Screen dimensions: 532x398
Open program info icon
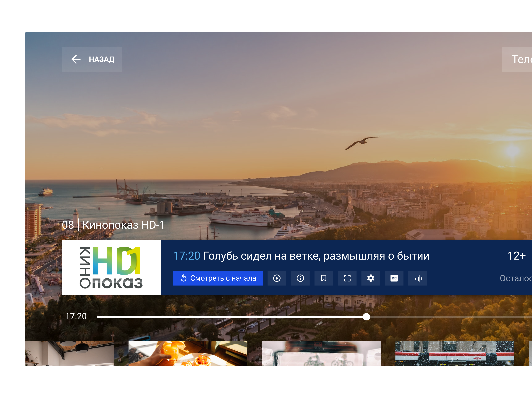(x=300, y=278)
